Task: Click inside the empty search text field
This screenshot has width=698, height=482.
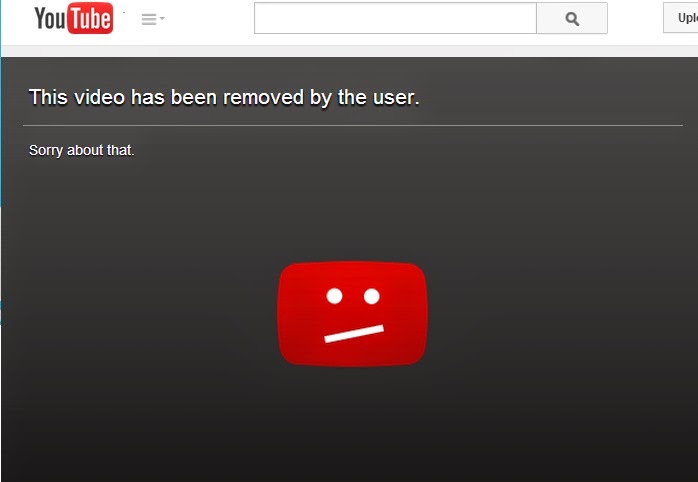Action: (395, 18)
